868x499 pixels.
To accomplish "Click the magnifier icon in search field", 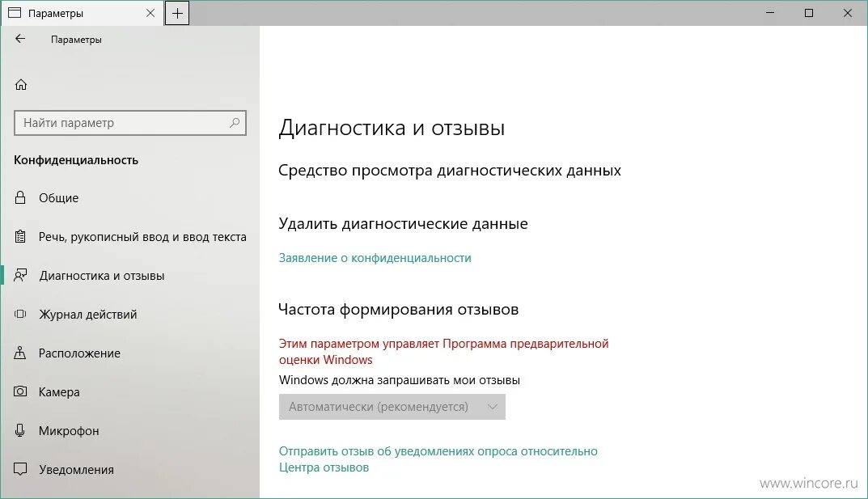I will [x=237, y=122].
